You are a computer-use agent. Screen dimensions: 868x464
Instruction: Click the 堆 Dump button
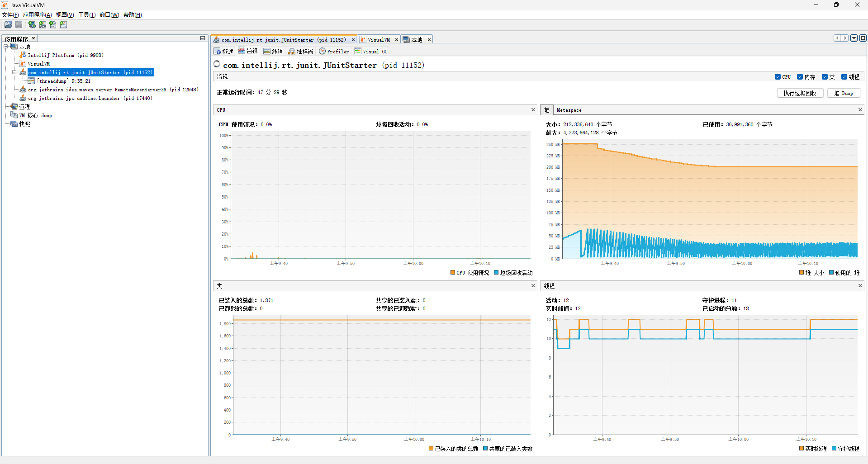843,93
